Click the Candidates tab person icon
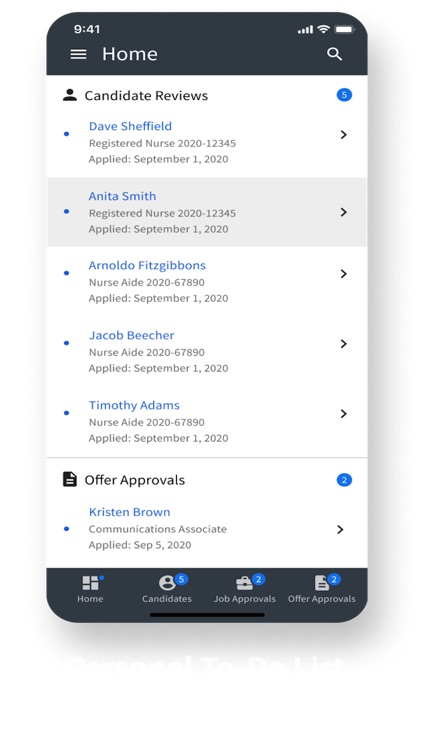This screenshot has width=422, height=750. pyautogui.click(x=167, y=583)
